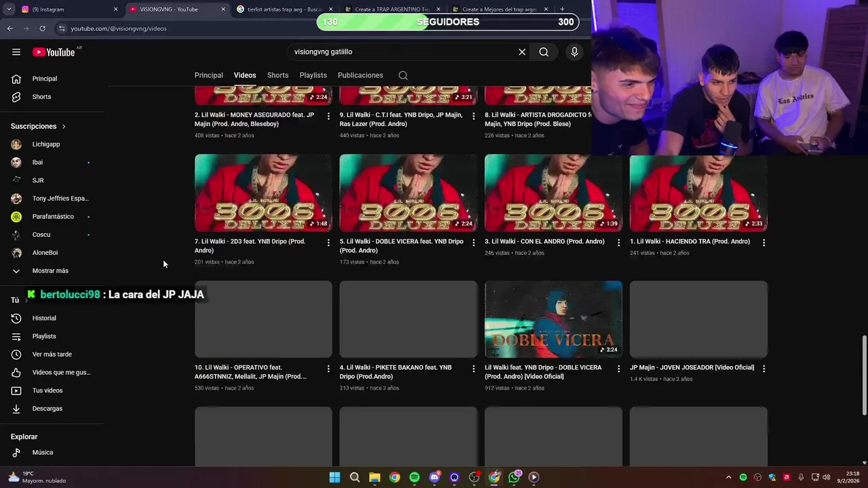Screen dimensions: 868x488
Task: Click the page vertical scrollbar thumb
Action: point(864,375)
